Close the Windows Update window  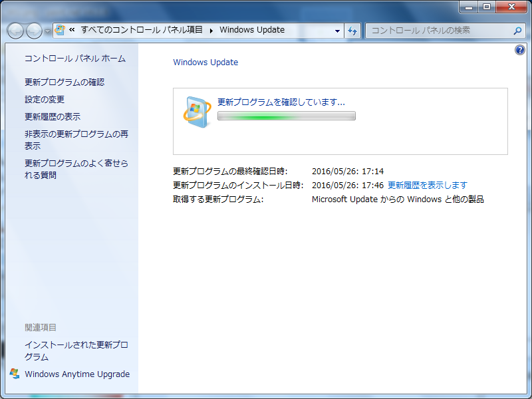(x=512, y=7)
